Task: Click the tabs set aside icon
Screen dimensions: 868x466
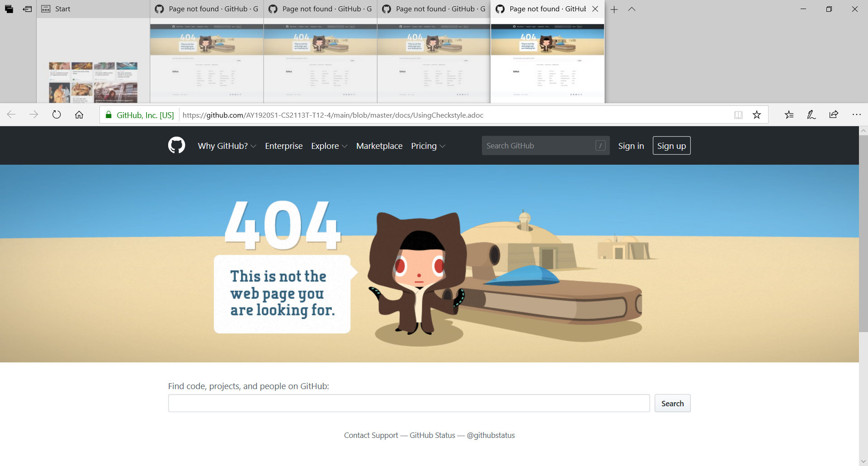Action: pyautogui.click(x=9, y=9)
